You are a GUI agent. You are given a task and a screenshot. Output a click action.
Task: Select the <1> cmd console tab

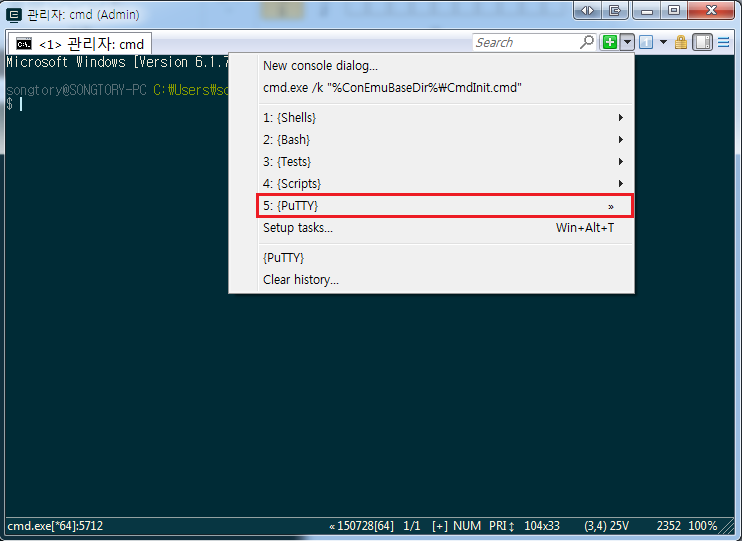coord(80,44)
